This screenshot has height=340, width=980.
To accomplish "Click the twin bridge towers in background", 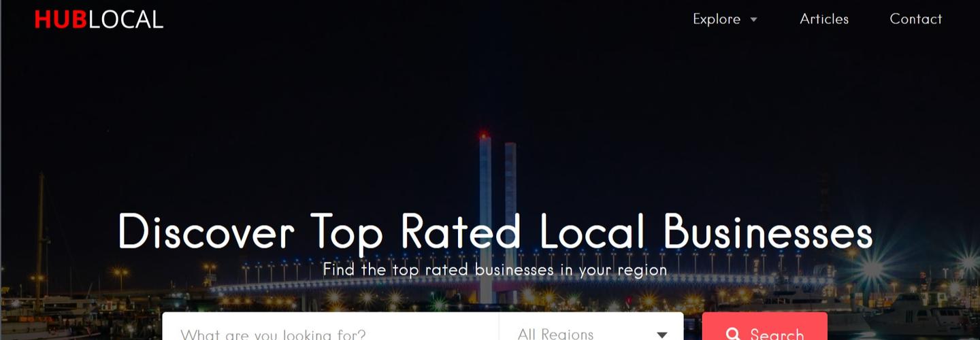I will point(497,218).
